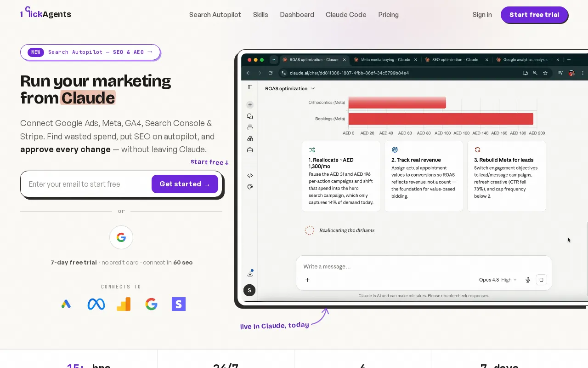588x368 pixels.
Task: Open Dashboard in the nav menu
Action: pos(297,15)
